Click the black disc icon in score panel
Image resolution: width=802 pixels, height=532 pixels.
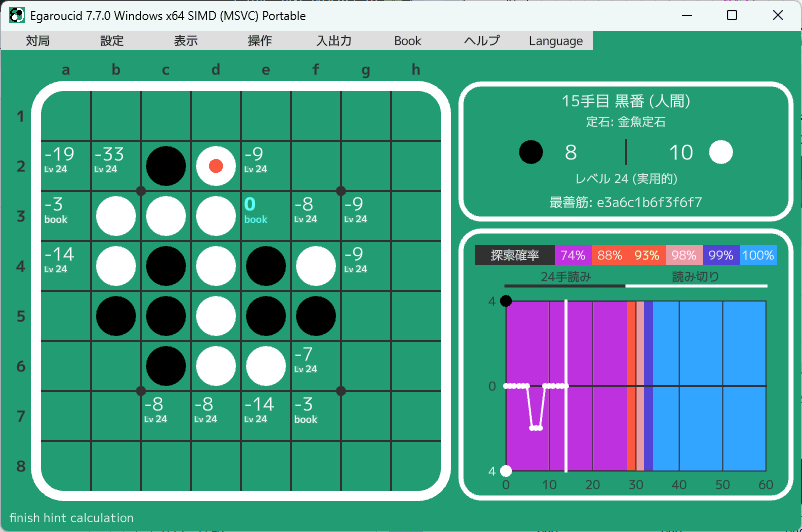coord(532,152)
